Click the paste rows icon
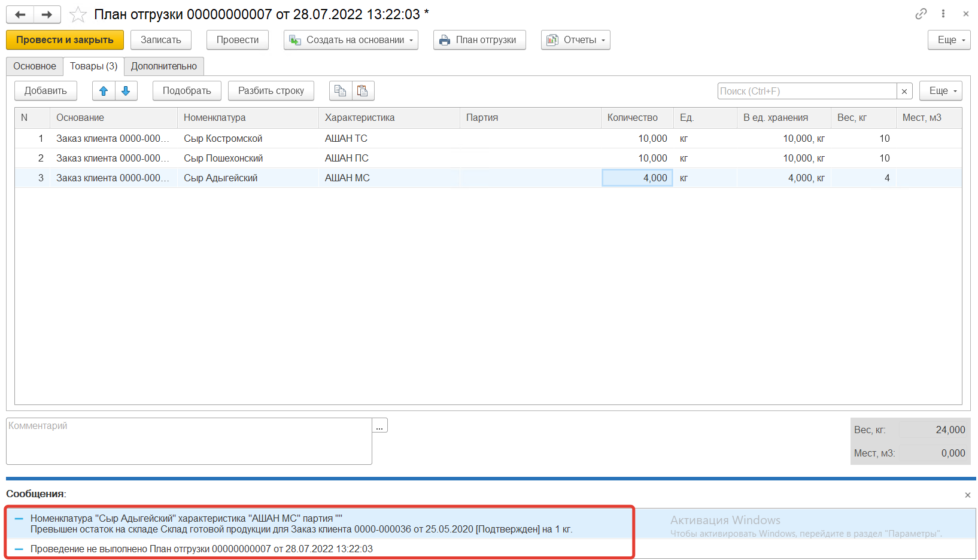This screenshot has width=978, height=560. pyautogui.click(x=363, y=91)
